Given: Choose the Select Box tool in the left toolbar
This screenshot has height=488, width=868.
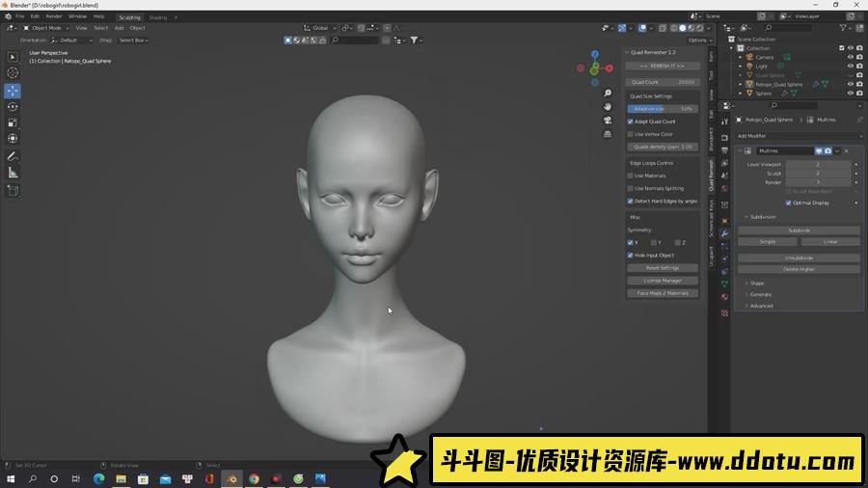Looking at the screenshot, I should (13, 57).
